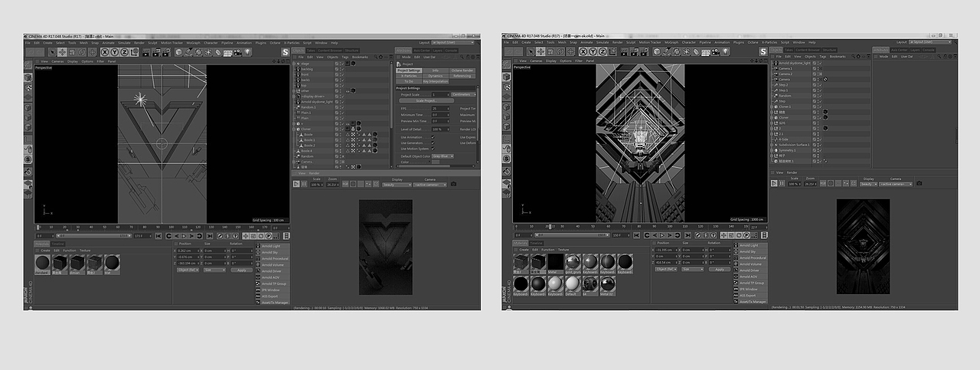The width and height of the screenshot is (980, 370).
Task: Select the Move tool in left window toolbar
Action: 62,52
